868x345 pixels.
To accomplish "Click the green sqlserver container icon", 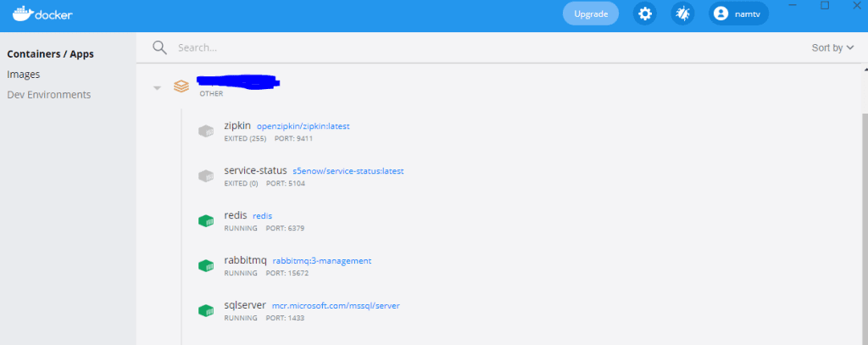I will [206, 310].
